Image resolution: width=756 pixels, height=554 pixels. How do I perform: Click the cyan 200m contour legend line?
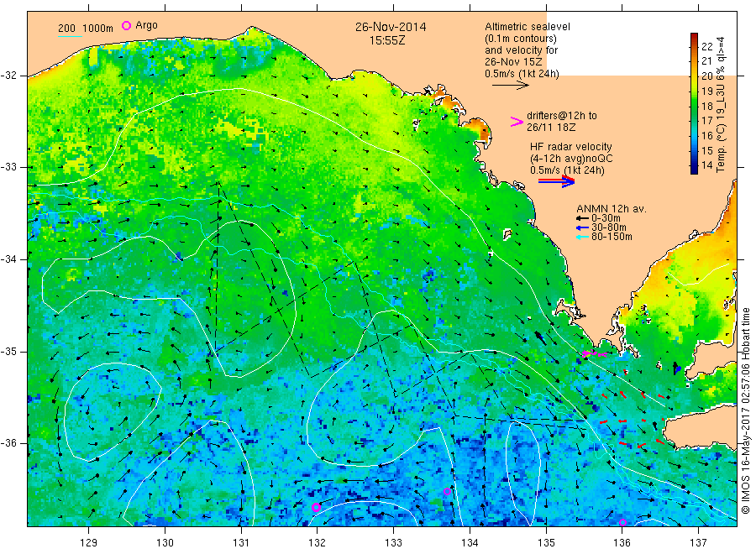[70, 35]
